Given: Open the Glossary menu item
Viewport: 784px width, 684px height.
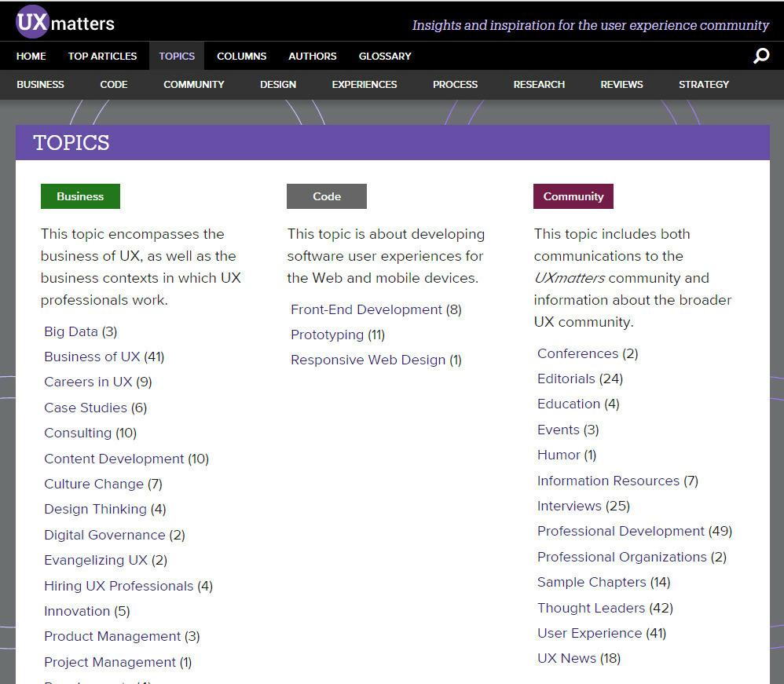Looking at the screenshot, I should click(385, 56).
